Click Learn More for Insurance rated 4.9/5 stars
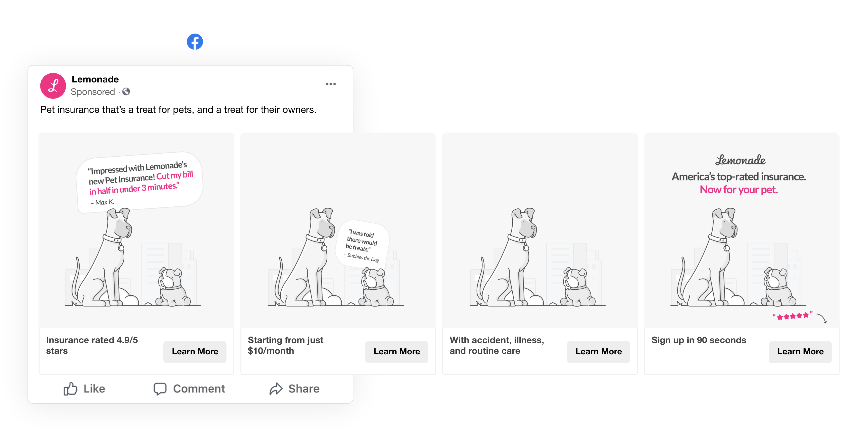 pos(195,352)
